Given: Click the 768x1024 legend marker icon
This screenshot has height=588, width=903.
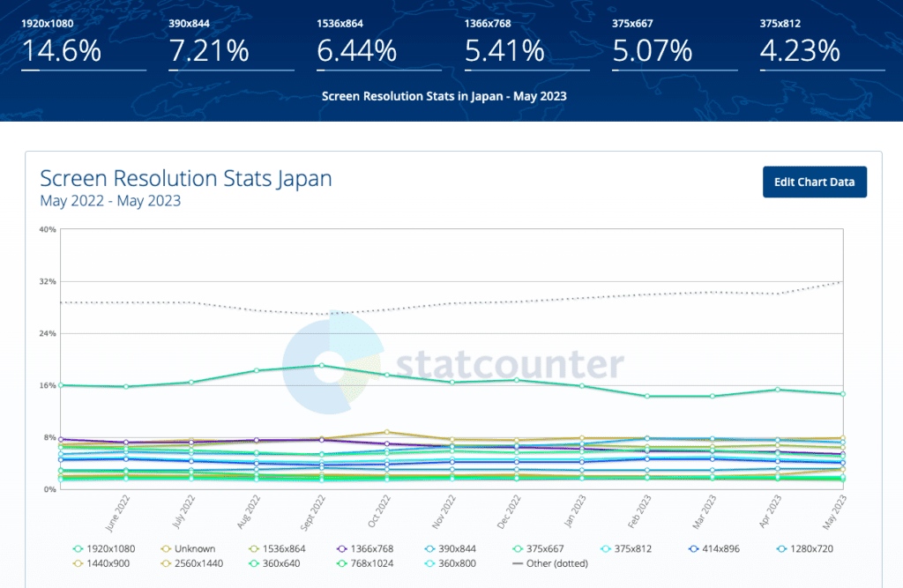Looking at the screenshot, I should pos(339,563).
